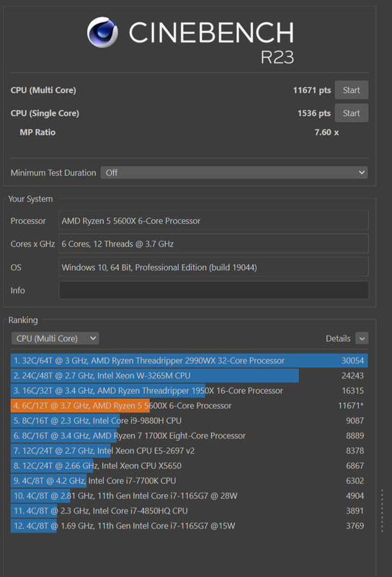Expand the ranking Details arrow

pos(362,338)
